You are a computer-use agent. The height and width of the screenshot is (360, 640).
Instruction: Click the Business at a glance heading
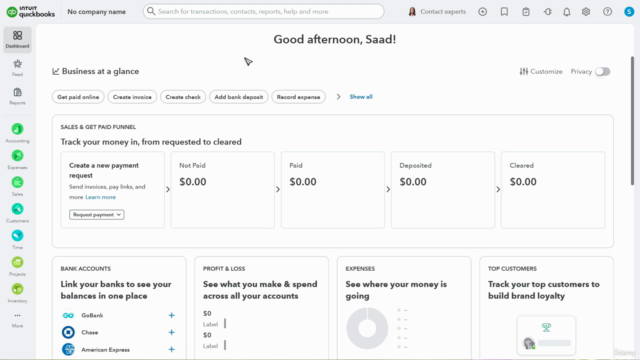pyautogui.click(x=100, y=71)
